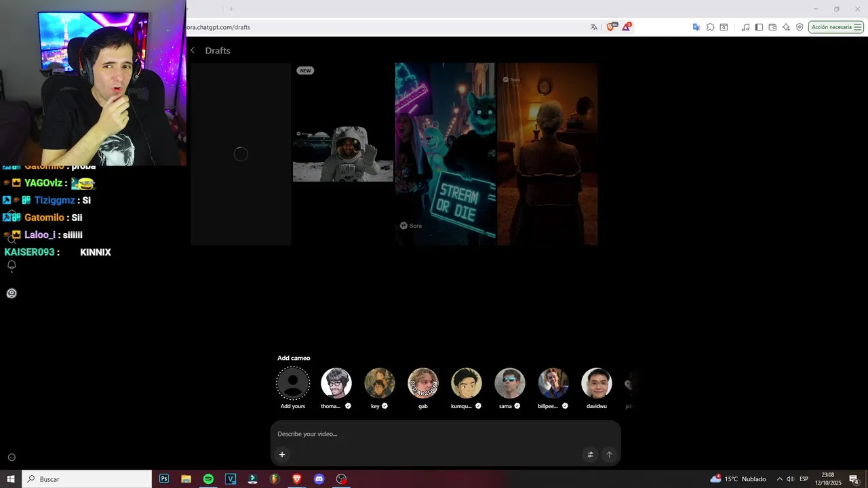868x488 pixels.
Task: Open OBS Studio from the taskbar
Action: (x=342, y=479)
